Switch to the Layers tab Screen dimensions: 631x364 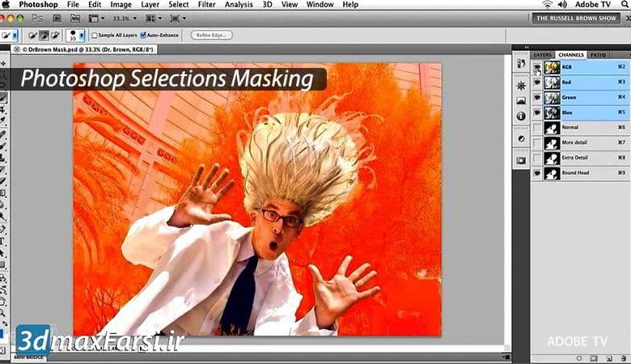click(x=543, y=55)
